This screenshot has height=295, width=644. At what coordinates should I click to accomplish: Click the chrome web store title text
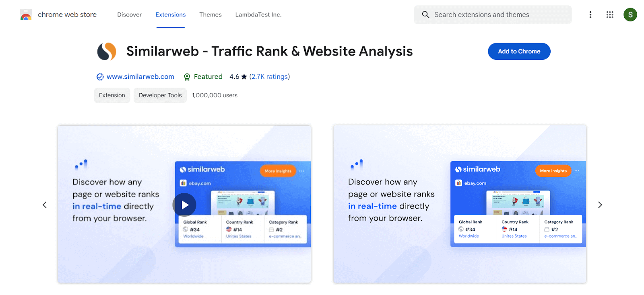point(67,15)
